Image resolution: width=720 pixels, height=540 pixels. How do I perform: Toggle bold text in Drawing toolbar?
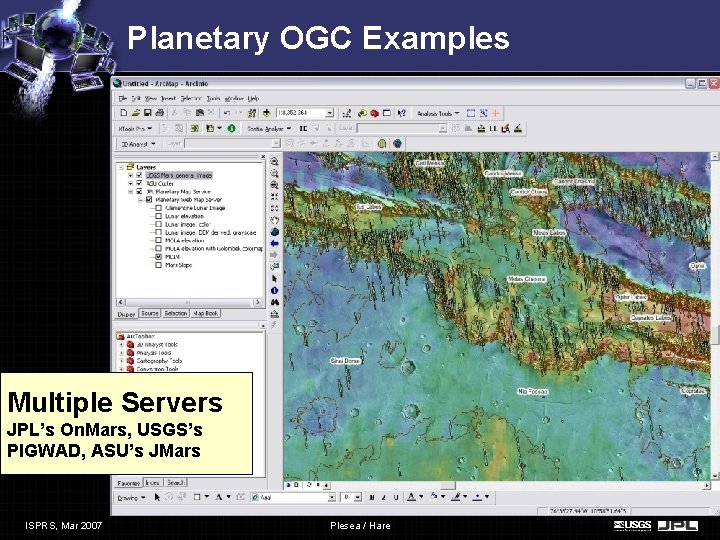[371, 497]
